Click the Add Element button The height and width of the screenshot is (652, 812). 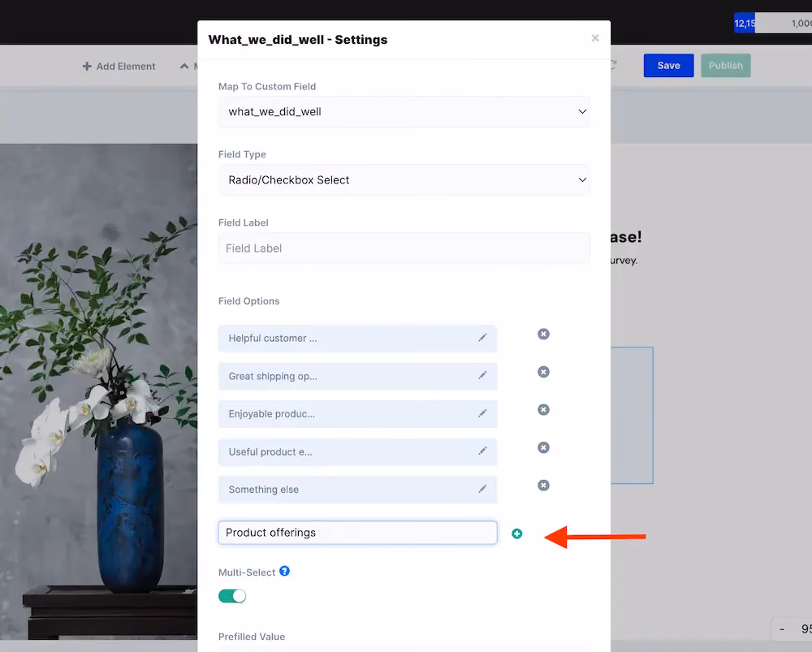click(119, 67)
